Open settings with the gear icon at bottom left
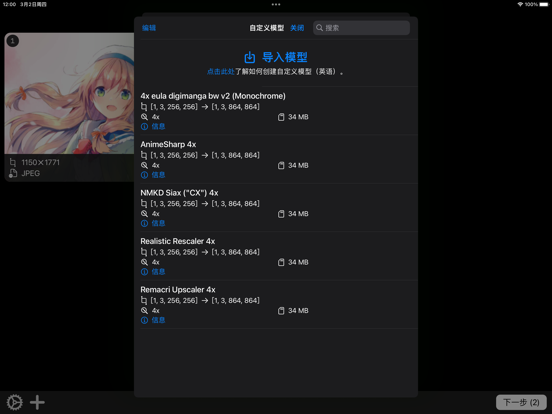This screenshot has width=552, height=414. pyautogui.click(x=15, y=402)
